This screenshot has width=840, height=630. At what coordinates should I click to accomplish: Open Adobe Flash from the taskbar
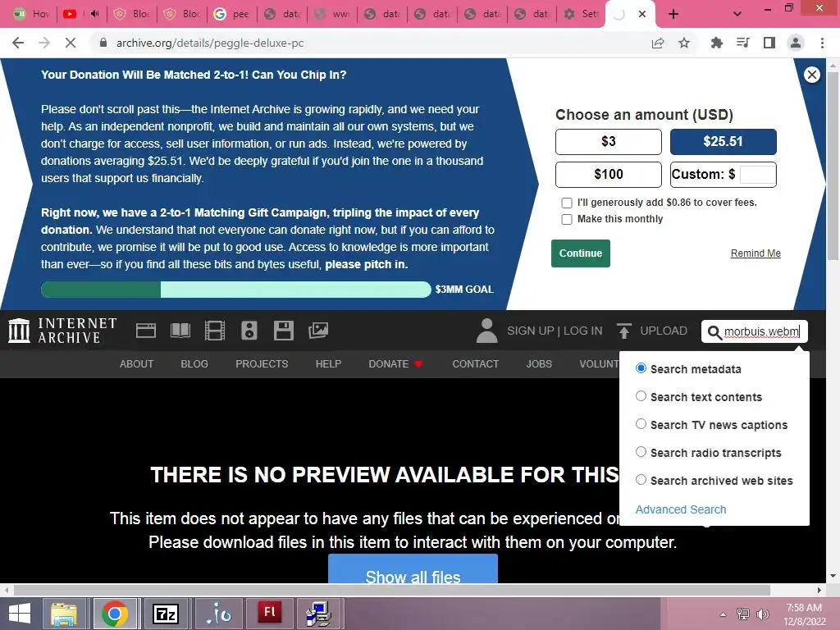(x=269, y=613)
